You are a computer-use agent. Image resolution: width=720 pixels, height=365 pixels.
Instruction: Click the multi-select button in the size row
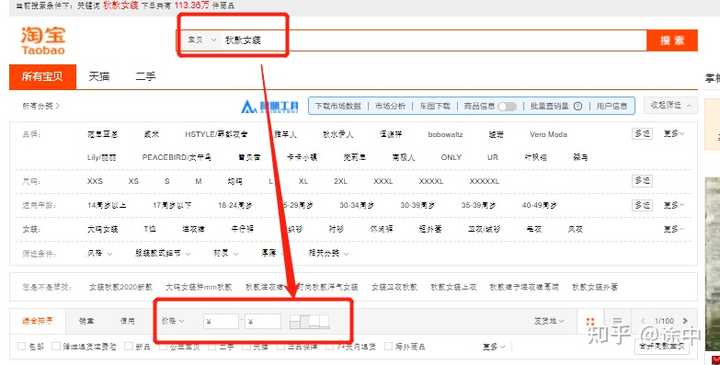click(642, 180)
